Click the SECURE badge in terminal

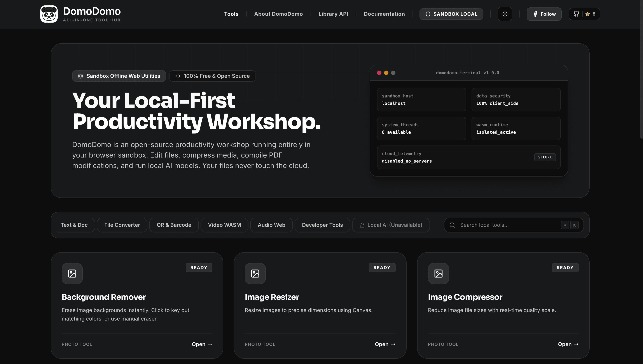[545, 157]
